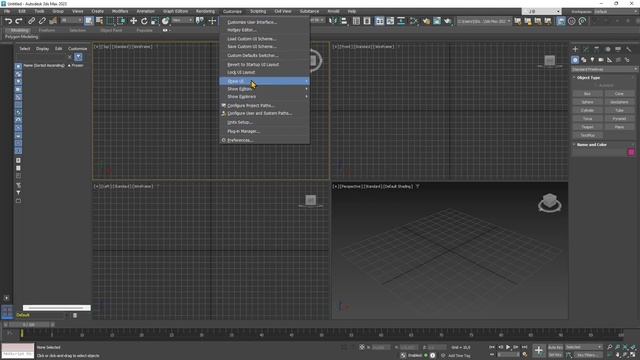
Task: Click the Maximize Viewport Toggle icon
Action: pos(633,355)
